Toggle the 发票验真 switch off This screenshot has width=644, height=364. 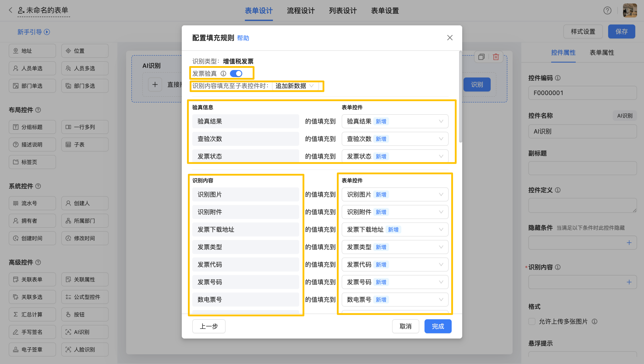[236, 74]
